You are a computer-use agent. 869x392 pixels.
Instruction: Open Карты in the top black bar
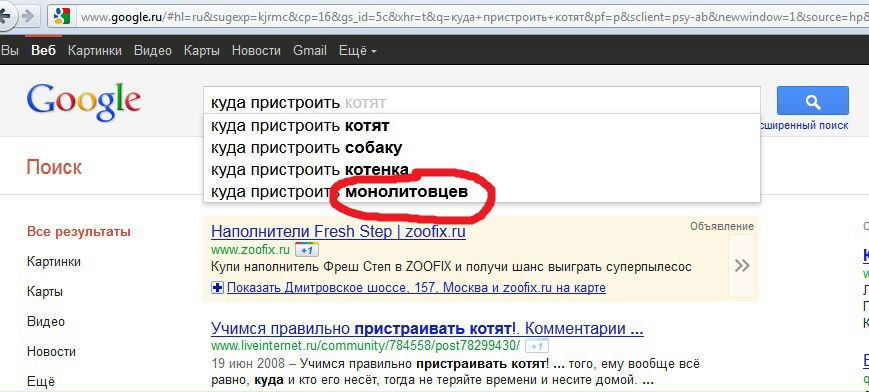click(202, 50)
